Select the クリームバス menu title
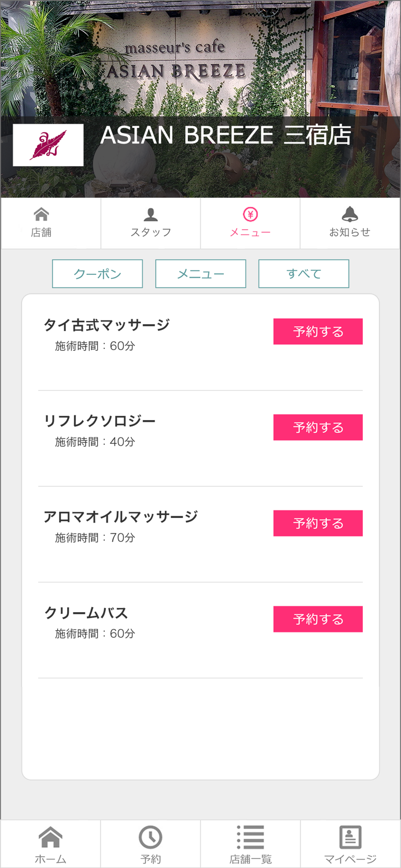 point(86,612)
